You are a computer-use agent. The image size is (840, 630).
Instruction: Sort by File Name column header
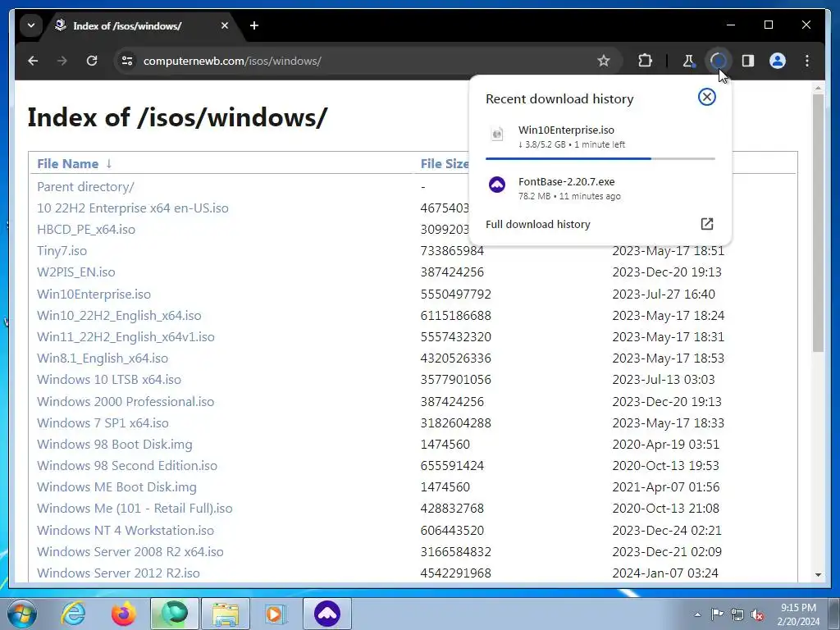click(67, 164)
